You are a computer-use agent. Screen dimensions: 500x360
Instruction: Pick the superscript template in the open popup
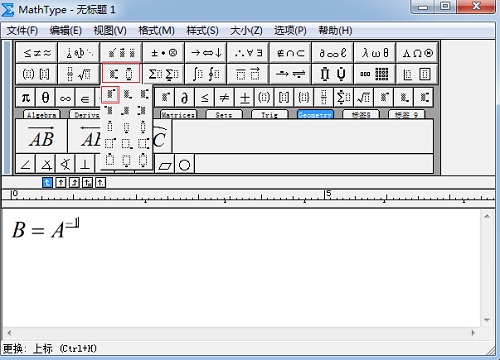(x=110, y=95)
